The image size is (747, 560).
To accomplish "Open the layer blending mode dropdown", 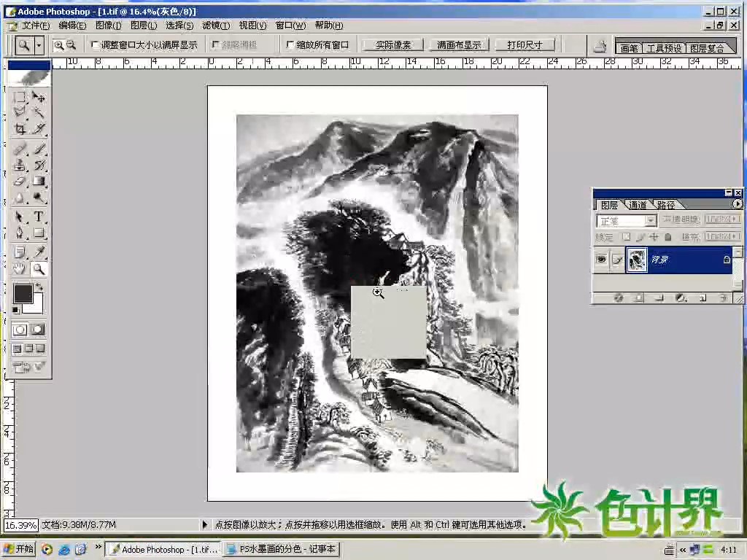I will coord(648,220).
